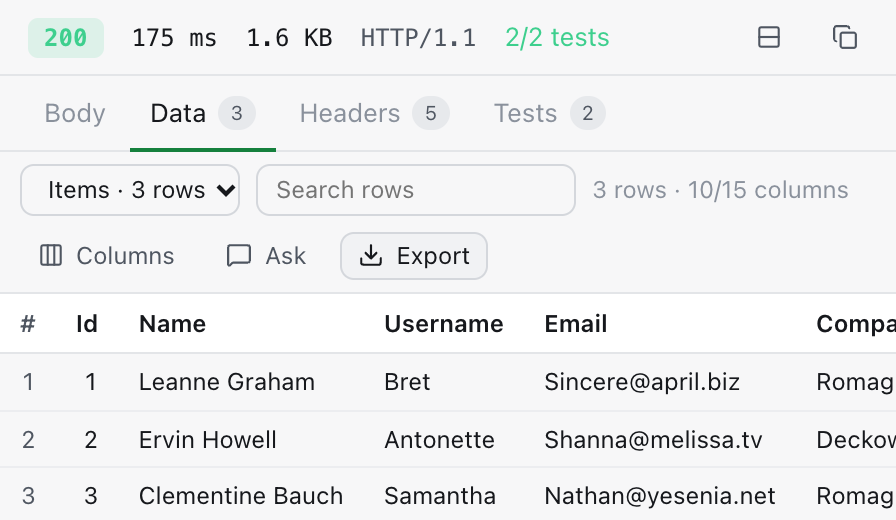Click the Samantha username cell
Screen dimensions: 896x520
pyautogui.click(x=440, y=496)
